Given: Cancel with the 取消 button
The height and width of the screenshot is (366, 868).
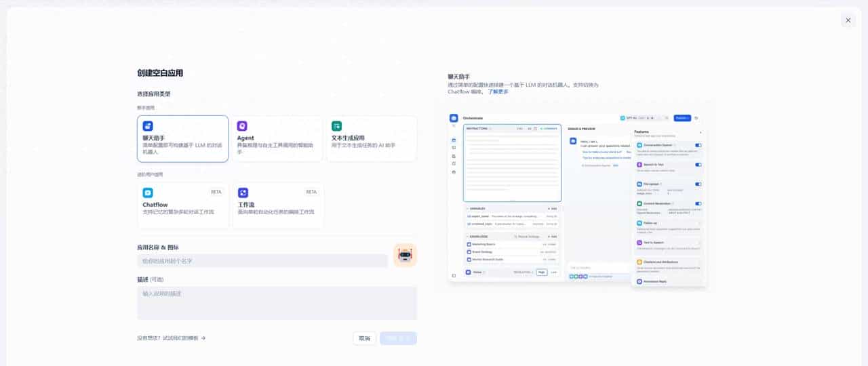Looking at the screenshot, I should [x=364, y=338].
